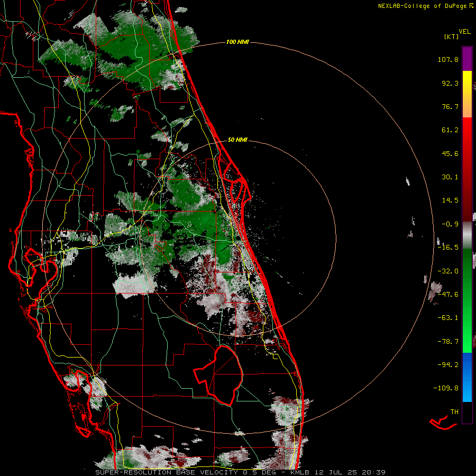Select the 30.1 velocity scale value
This screenshot has height=476, width=476.
pyautogui.click(x=450, y=177)
